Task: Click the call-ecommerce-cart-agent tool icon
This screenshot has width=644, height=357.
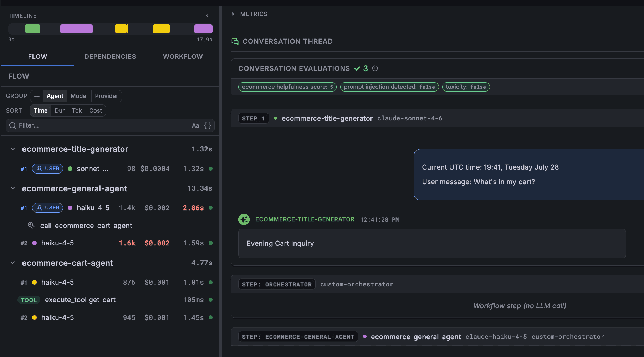Action: [x=31, y=225]
